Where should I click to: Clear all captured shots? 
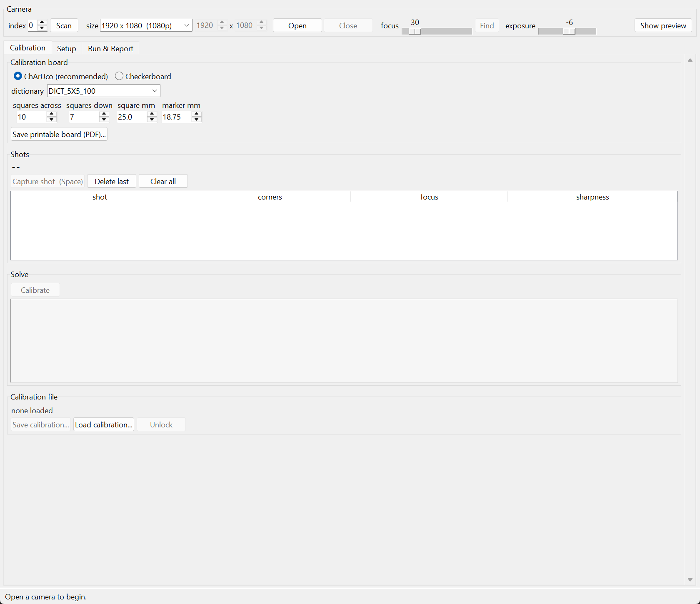point(163,181)
